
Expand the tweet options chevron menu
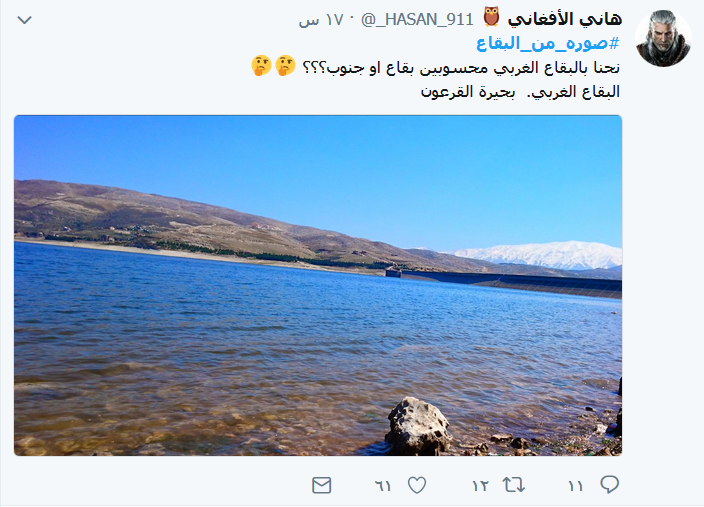pyautogui.click(x=24, y=20)
